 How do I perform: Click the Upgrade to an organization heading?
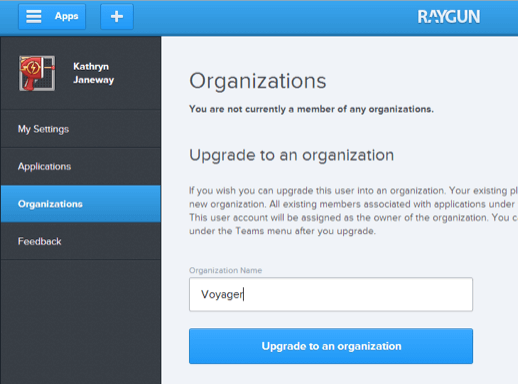292,155
